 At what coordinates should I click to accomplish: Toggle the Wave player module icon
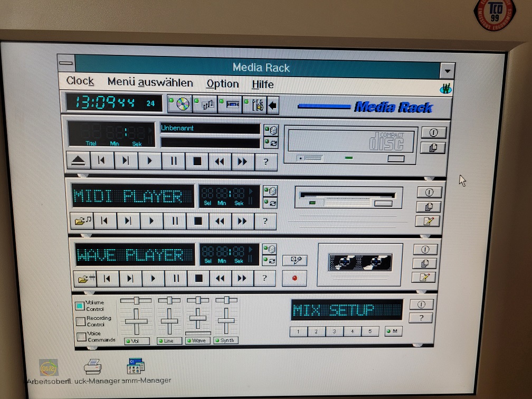click(230, 105)
